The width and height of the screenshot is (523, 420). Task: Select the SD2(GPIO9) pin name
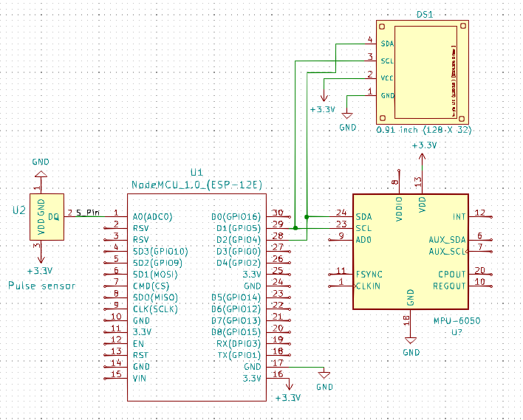point(157,263)
